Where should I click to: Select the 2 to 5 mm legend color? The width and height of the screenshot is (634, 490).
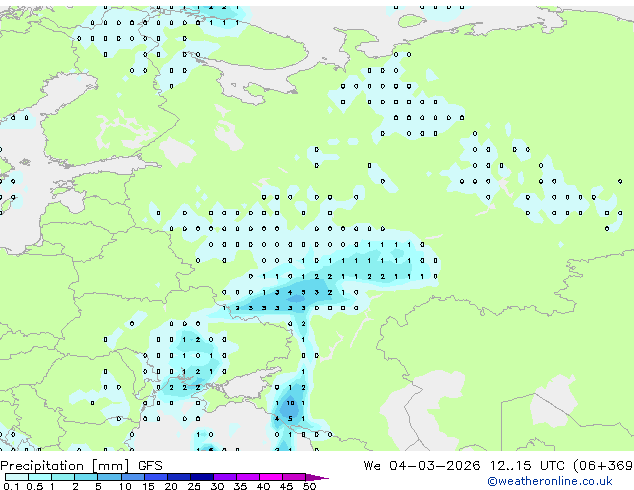click(86, 477)
